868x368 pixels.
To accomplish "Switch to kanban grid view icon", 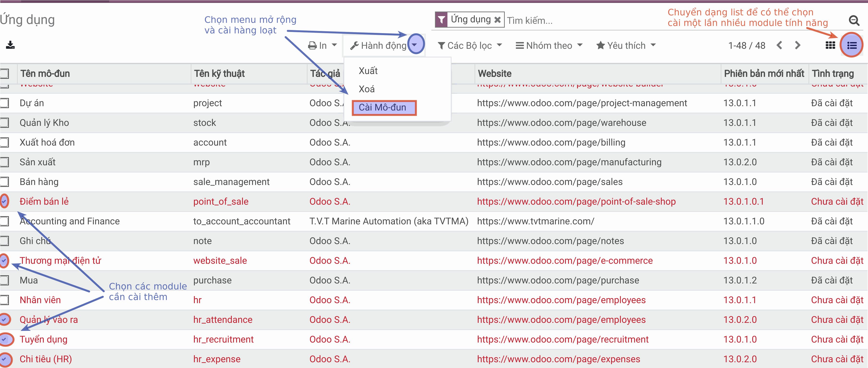I will point(830,45).
